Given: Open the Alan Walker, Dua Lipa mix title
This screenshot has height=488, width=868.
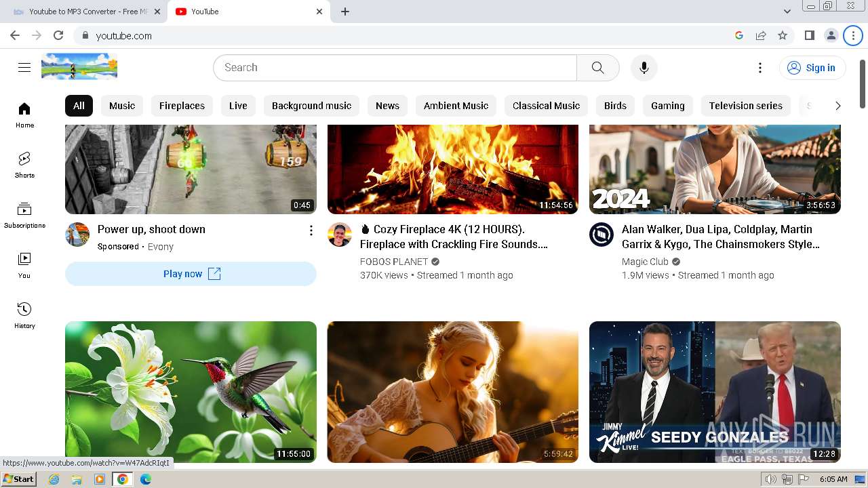Looking at the screenshot, I should click(721, 237).
